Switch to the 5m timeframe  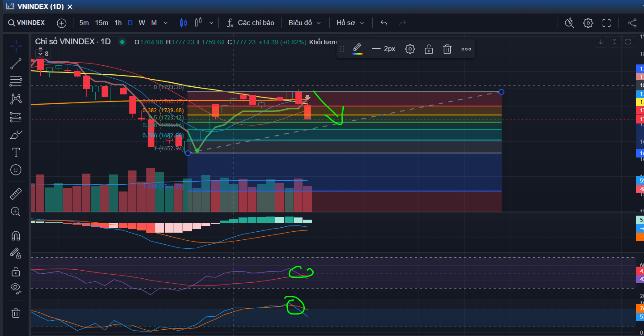[x=84, y=23]
